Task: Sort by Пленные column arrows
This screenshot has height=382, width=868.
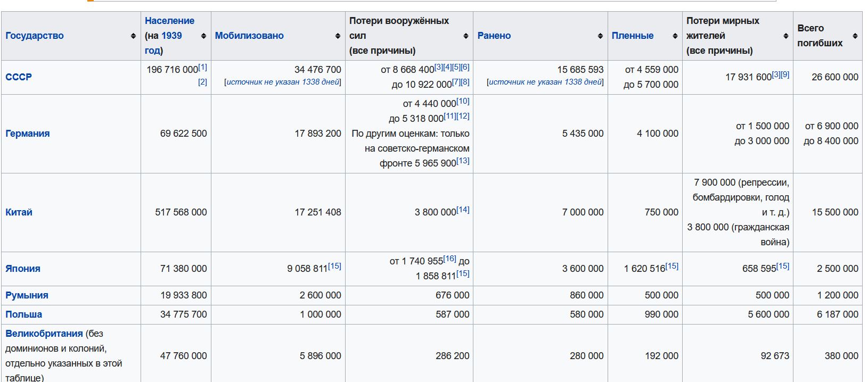Action: [675, 36]
